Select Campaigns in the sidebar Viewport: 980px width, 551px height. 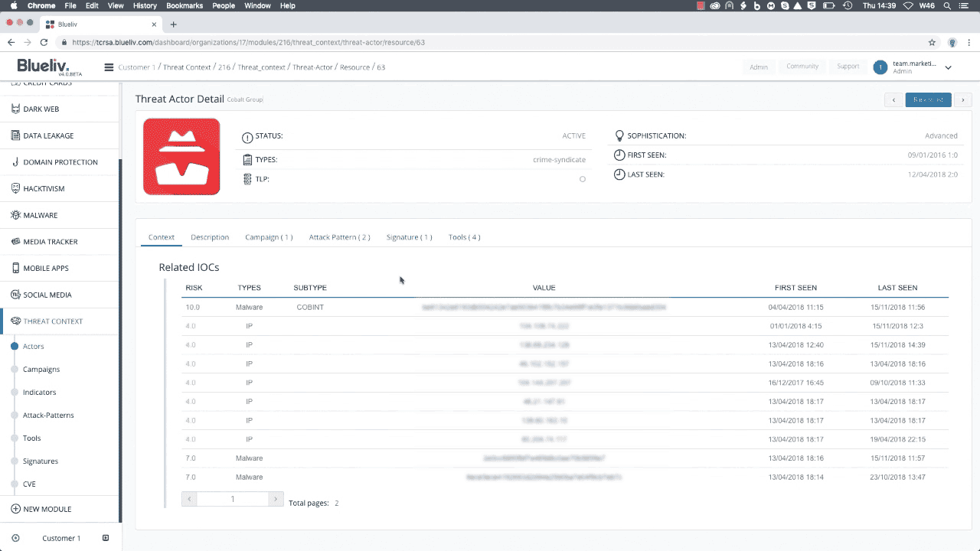tap(41, 369)
